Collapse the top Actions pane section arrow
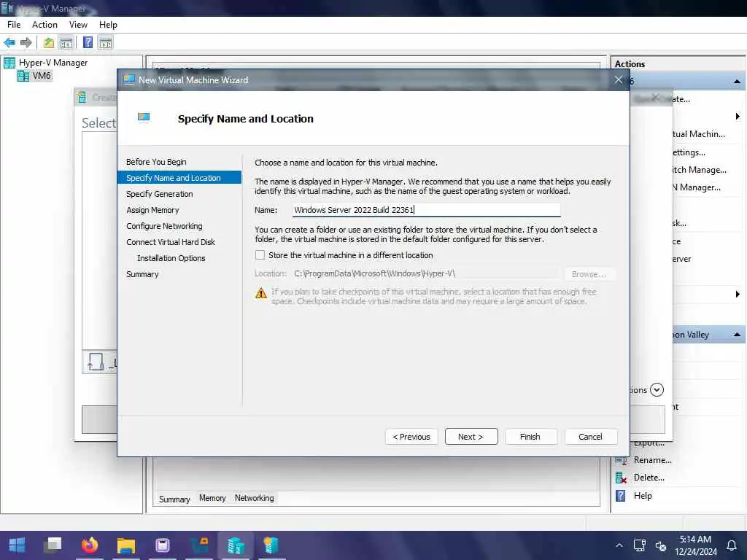Screen dimensions: 747x560 pos(737,82)
